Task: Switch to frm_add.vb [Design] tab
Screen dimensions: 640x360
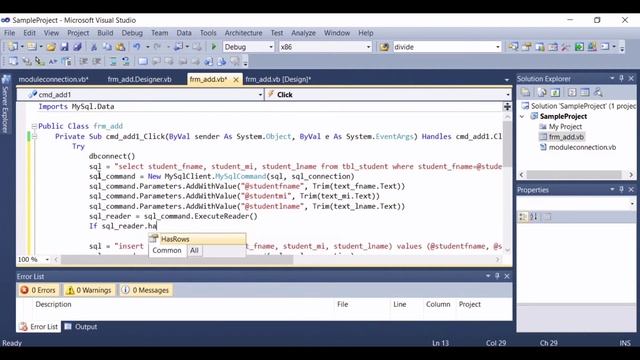Action: pyautogui.click(x=278, y=80)
